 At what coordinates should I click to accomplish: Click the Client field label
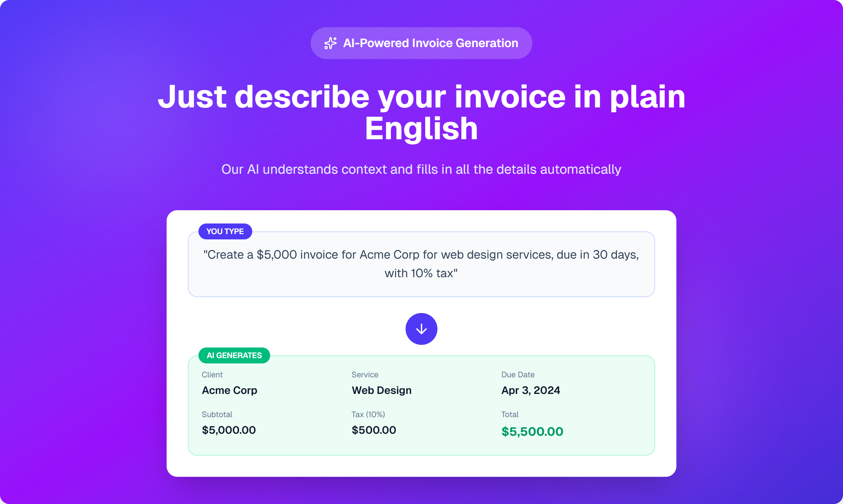coord(212,375)
